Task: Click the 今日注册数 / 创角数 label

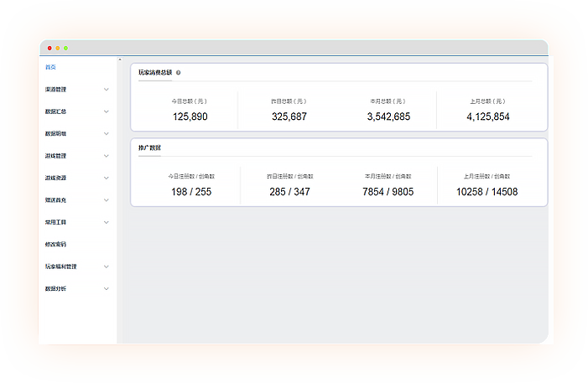Action: (191, 176)
